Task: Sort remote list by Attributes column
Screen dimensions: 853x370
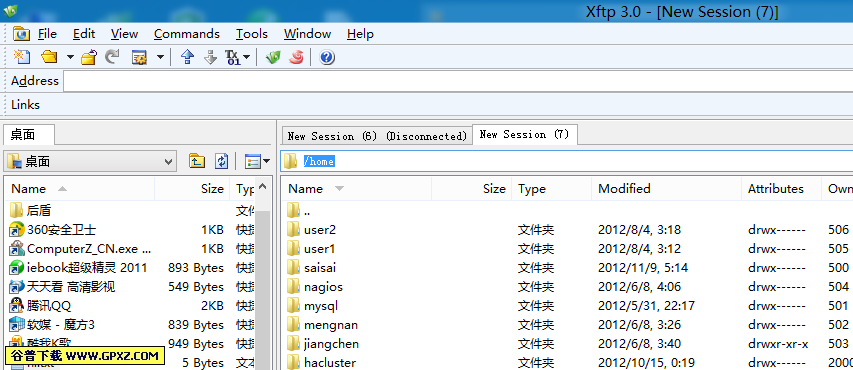Action: [781, 189]
